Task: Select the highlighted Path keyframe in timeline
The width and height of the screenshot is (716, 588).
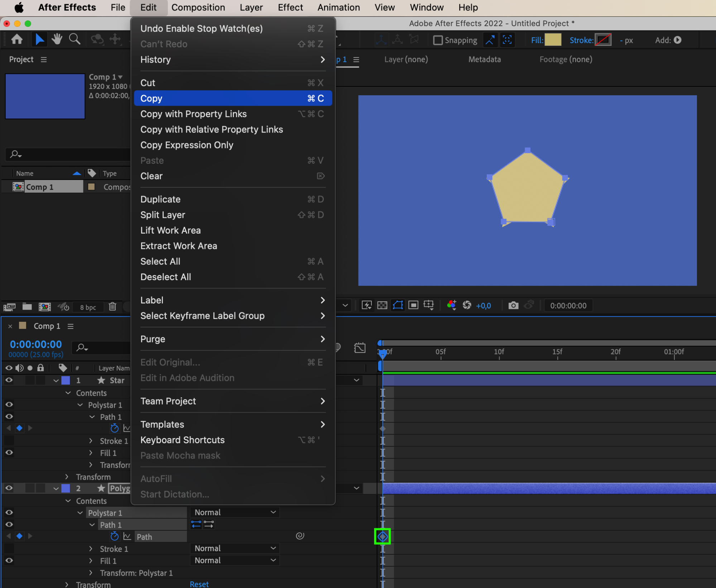Action: (382, 536)
